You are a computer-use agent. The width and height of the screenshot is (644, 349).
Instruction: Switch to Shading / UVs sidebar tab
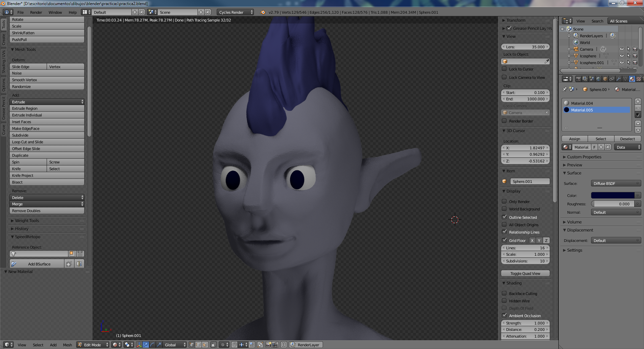click(4, 62)
